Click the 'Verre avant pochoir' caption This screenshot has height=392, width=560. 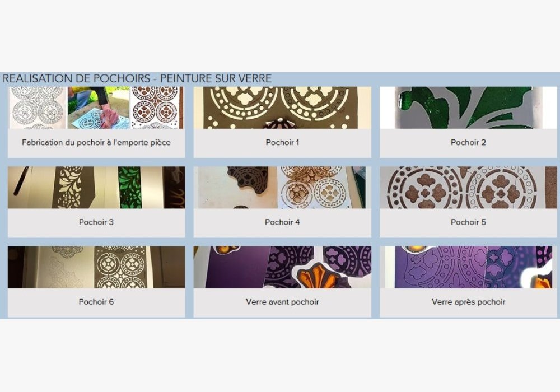282,302
